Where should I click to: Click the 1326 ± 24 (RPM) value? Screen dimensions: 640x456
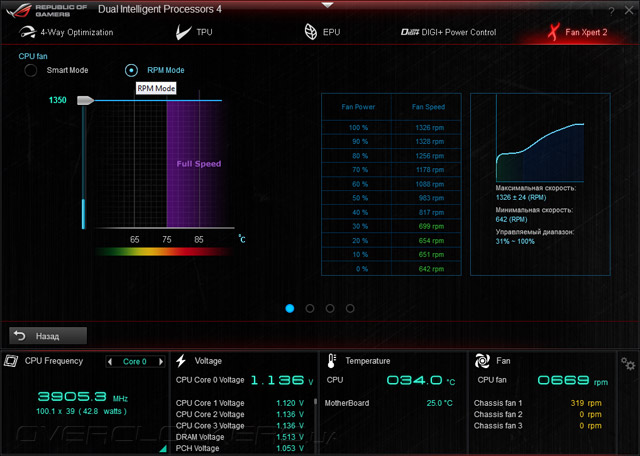click(x=521, y=198)
